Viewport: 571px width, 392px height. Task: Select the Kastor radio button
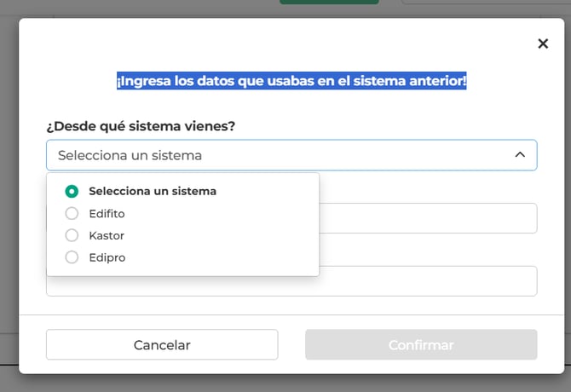click(72, 235)
